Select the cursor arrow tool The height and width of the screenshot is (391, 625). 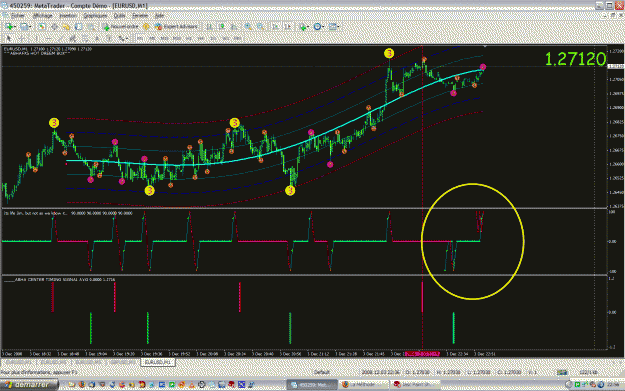[8, 39]
